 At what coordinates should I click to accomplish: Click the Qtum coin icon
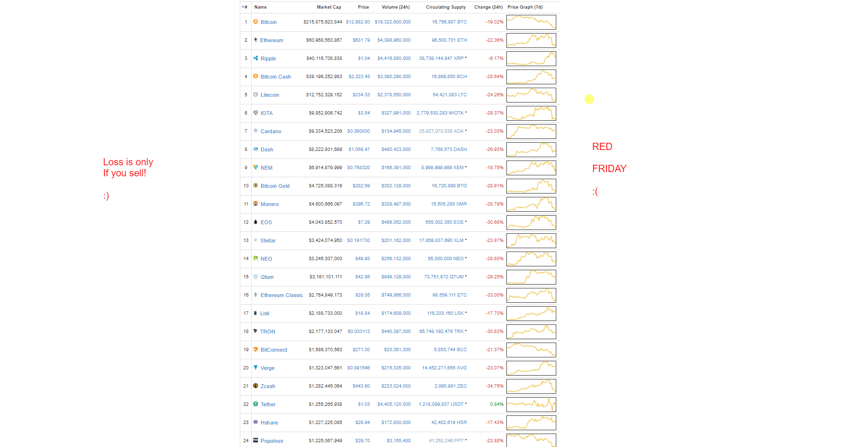[x=256, y=276]
